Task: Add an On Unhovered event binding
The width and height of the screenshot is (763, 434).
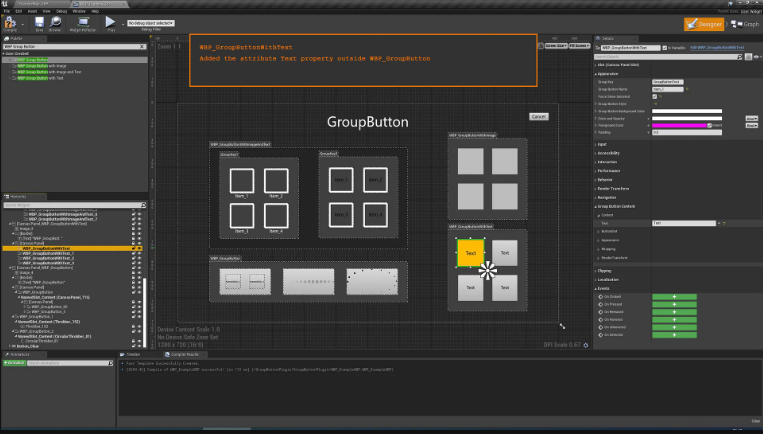Action: 674,327
